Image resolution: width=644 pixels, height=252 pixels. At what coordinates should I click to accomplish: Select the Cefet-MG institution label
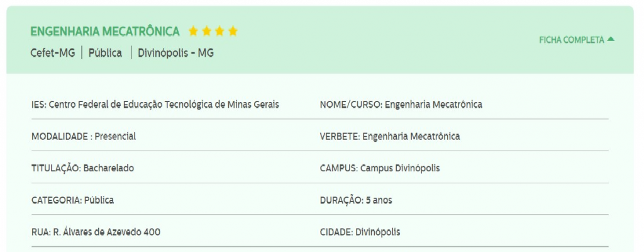[x=53, y=53]
